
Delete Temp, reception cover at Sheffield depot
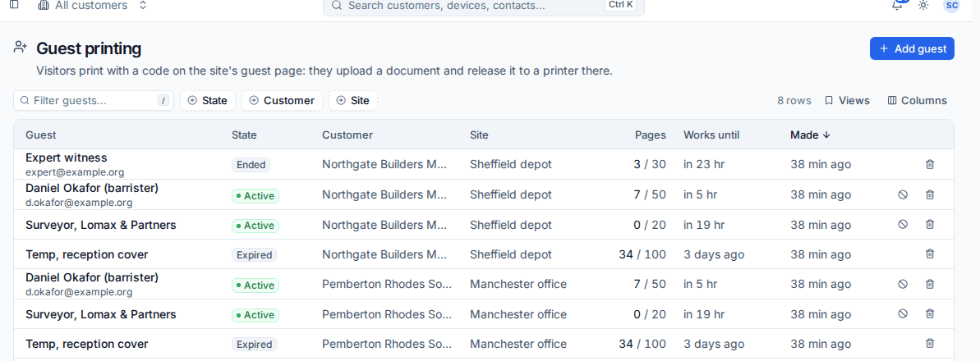[929, 254]
